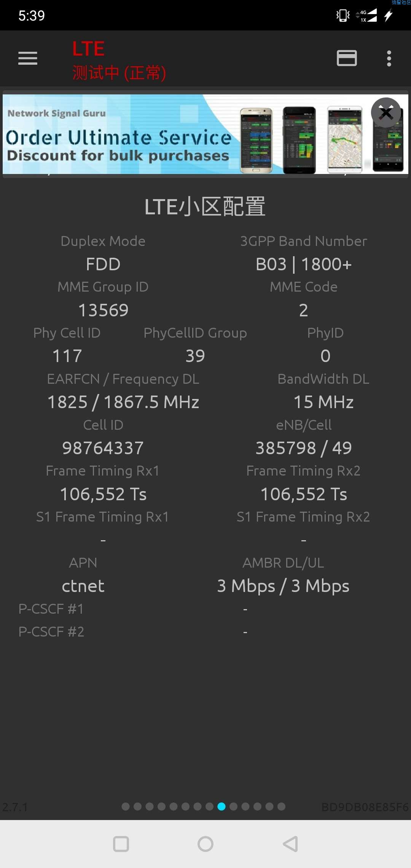
Task: Tap the Android home circle button
Action: (x=205, y=844)
